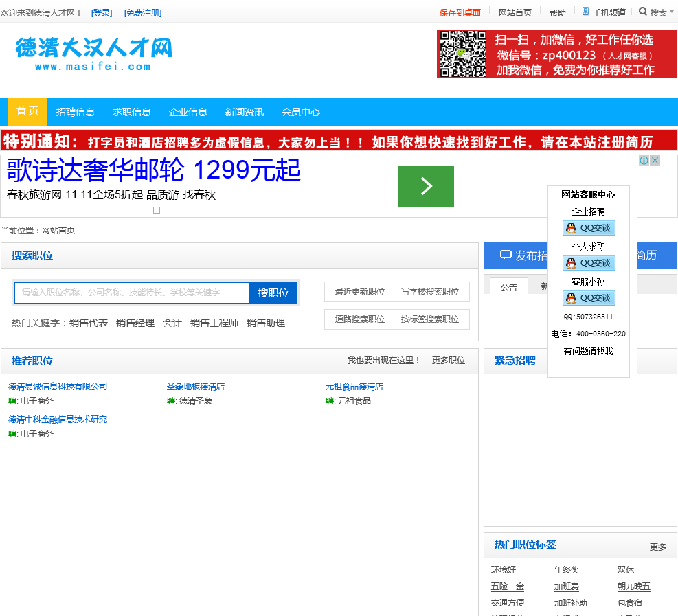The width and height of the screenshot is (678, 616).
Task: Click the red 特别通知 banner
Action: coord(339,141)
